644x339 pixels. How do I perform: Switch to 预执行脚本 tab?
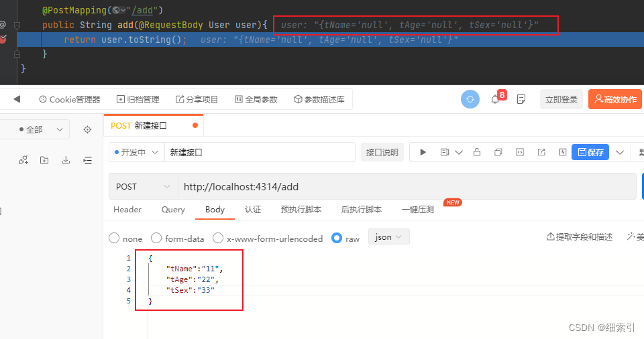[x=301, y=209]
